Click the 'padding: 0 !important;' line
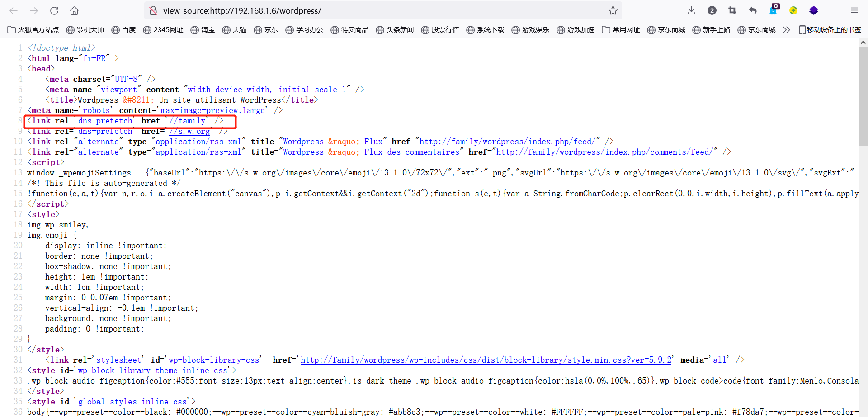 (94, 329)
